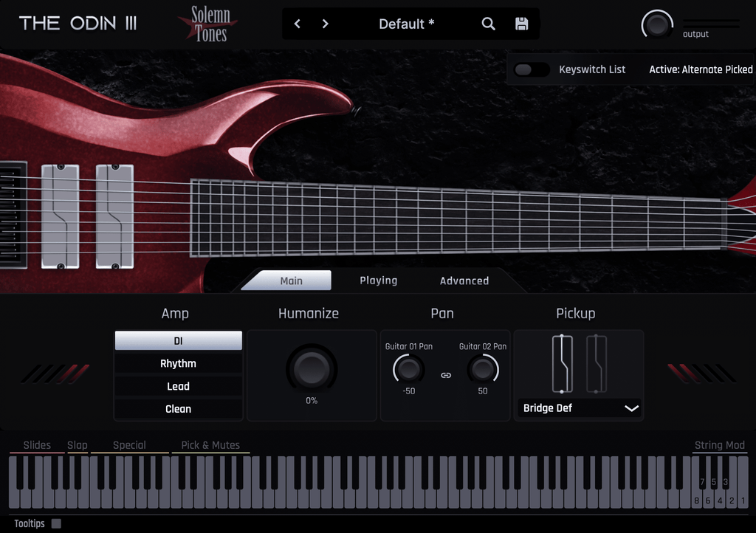Select the neck pickup graphic

595,365
